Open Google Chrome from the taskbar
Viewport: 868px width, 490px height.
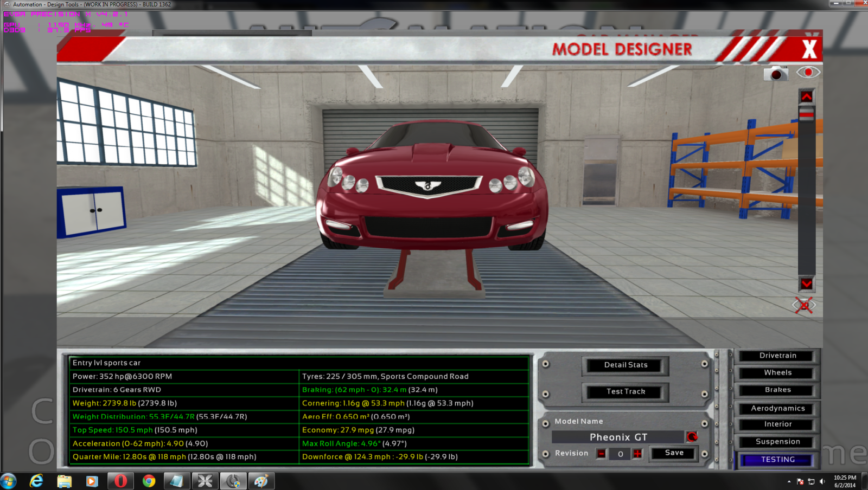pyautogui.click(x=149, y=481)
